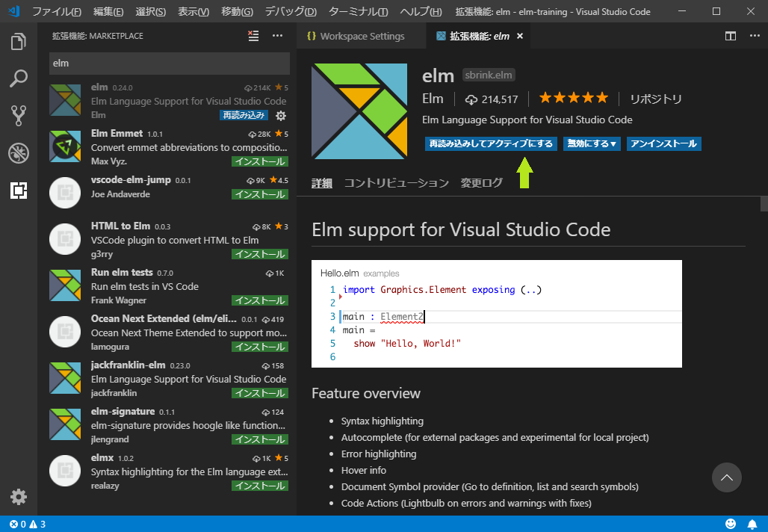Viewport: 768px width, 532px height.
Task: Switch to the Workspace Settings tab
Action: pos(361,35)
